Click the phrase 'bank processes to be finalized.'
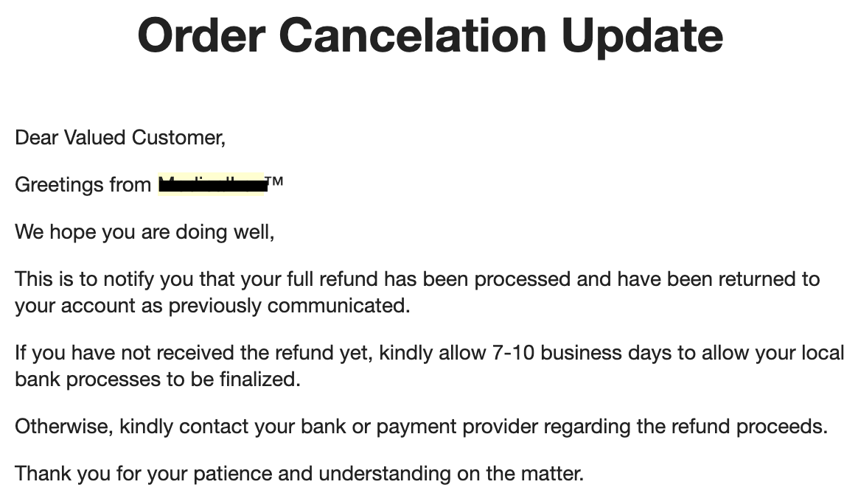 pos(158,379)
